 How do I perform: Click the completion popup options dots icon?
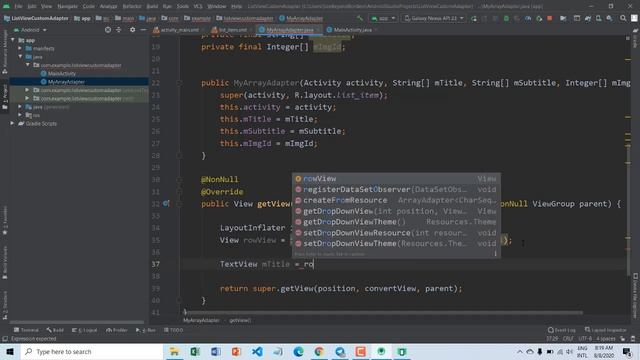(496, 253)
